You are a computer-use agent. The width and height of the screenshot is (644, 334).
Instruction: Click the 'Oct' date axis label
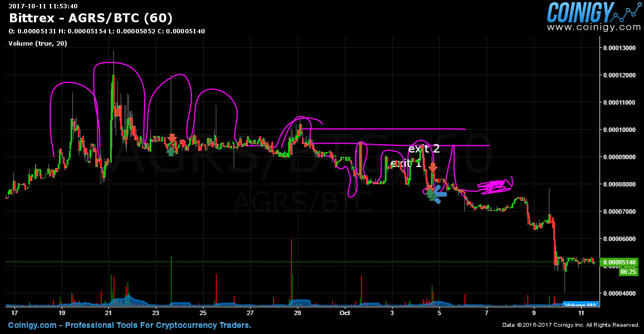click(345, 313)
